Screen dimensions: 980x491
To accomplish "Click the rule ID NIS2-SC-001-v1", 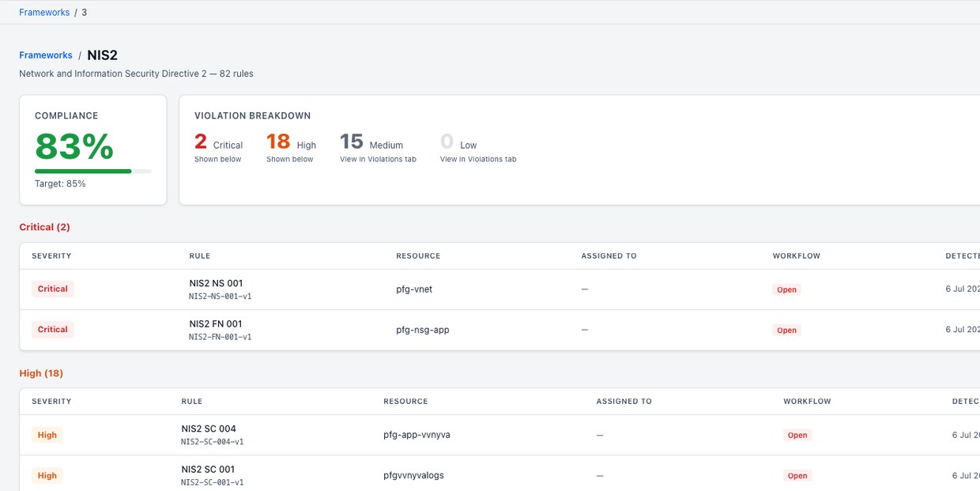I will 213,482.
